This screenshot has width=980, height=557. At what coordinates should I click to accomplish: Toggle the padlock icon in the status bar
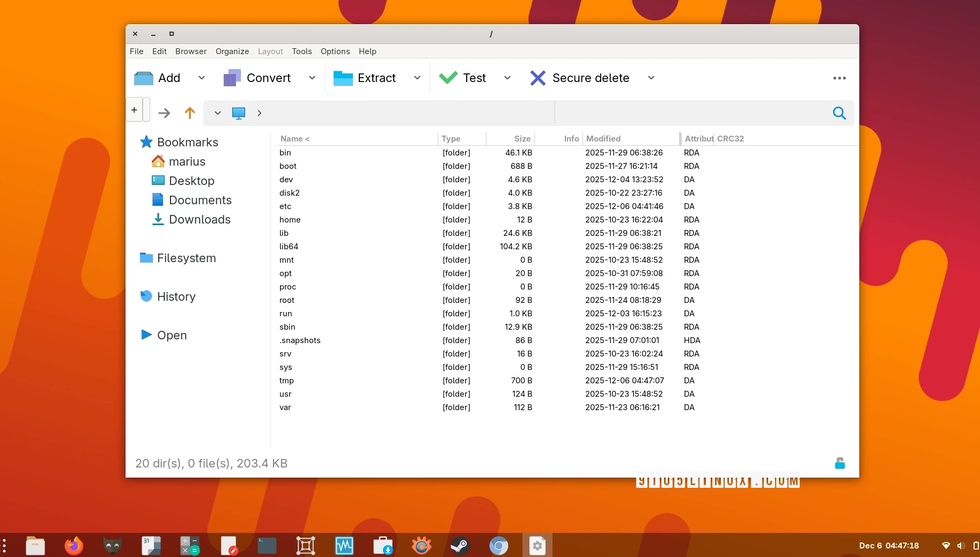point(839,463)
